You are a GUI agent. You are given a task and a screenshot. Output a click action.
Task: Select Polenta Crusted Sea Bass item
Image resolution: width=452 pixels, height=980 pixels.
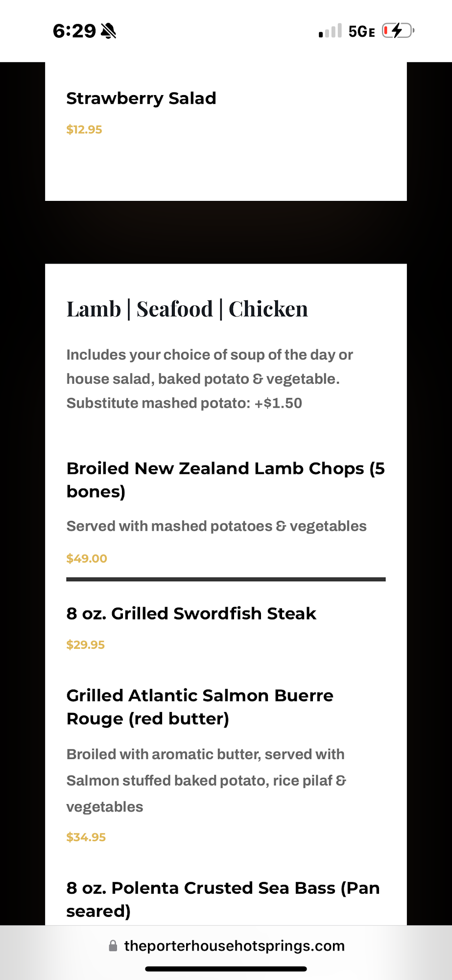point(223,899)
